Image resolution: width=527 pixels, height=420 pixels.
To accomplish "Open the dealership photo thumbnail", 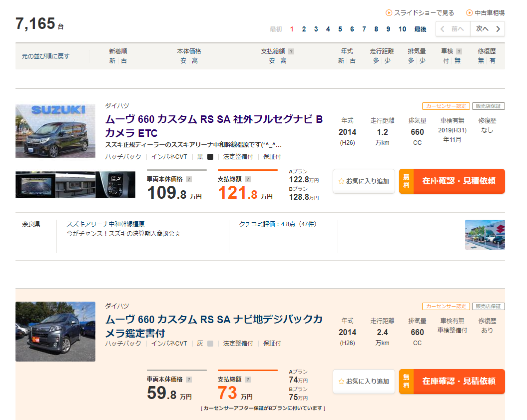I will 485,235.
